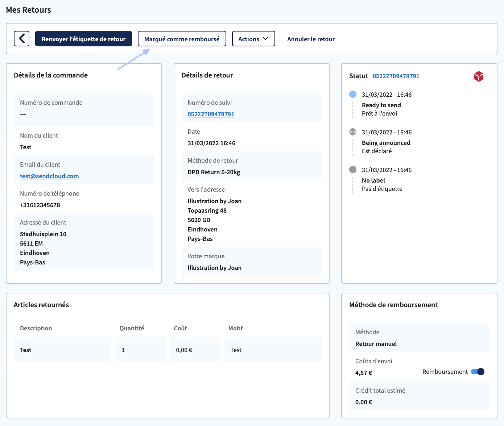Click the Being announced status marker icon

click(353, 132)
